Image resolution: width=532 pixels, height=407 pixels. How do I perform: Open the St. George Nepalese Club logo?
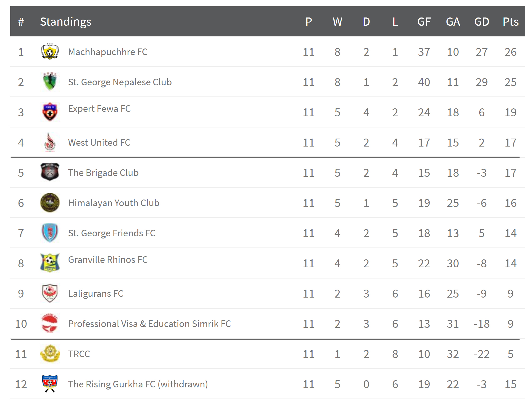[50, 82]
